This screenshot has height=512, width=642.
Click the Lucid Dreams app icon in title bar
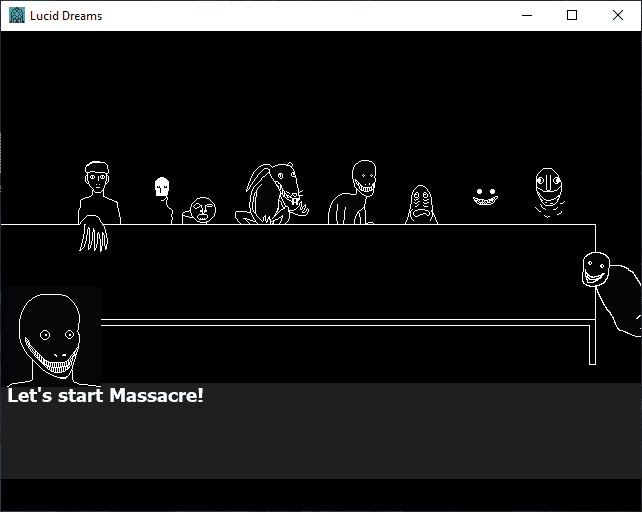tap(16, 15)
